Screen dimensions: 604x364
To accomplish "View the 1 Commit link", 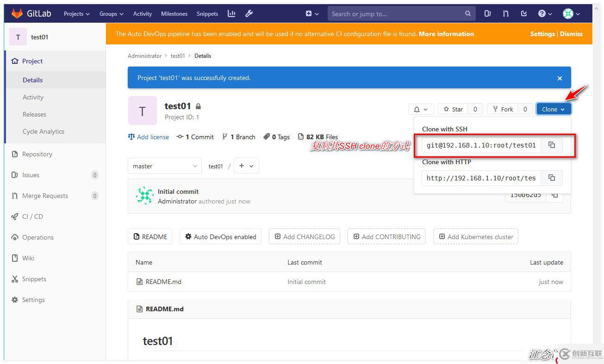I will (195, 137).
